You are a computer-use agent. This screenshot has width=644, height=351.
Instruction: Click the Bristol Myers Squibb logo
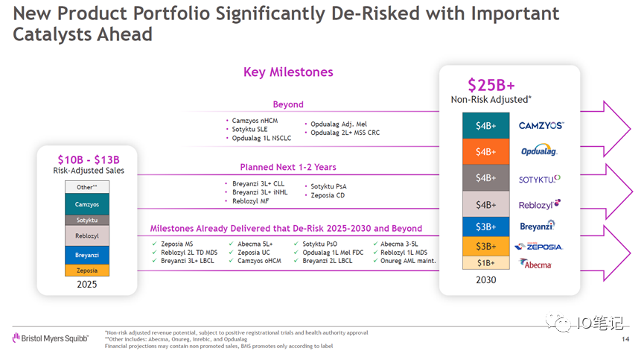[50, 338]
